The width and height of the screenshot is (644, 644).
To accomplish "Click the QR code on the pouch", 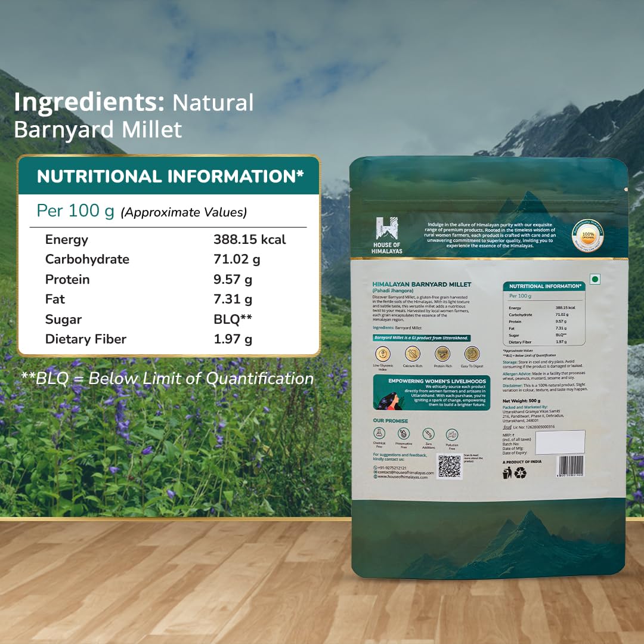I will [450, 466].
